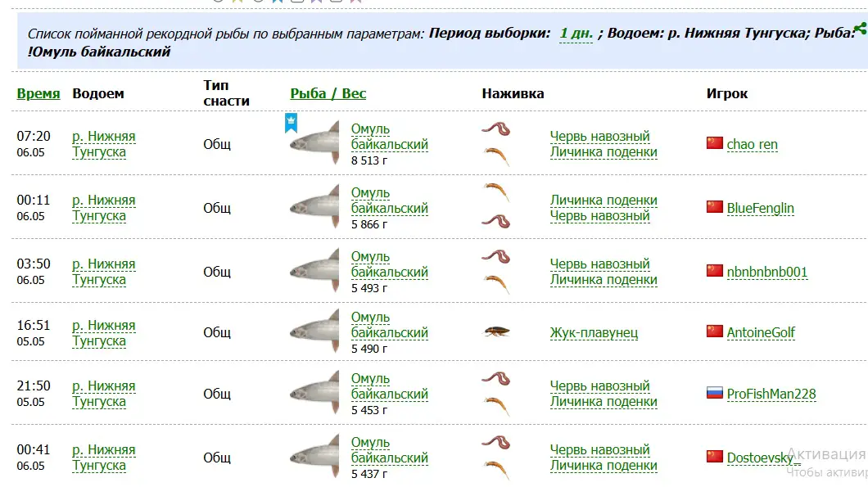Viewport: 868px width, 487px height.
Task: Click the water beetle bait icon
Action: coord(496,332)
